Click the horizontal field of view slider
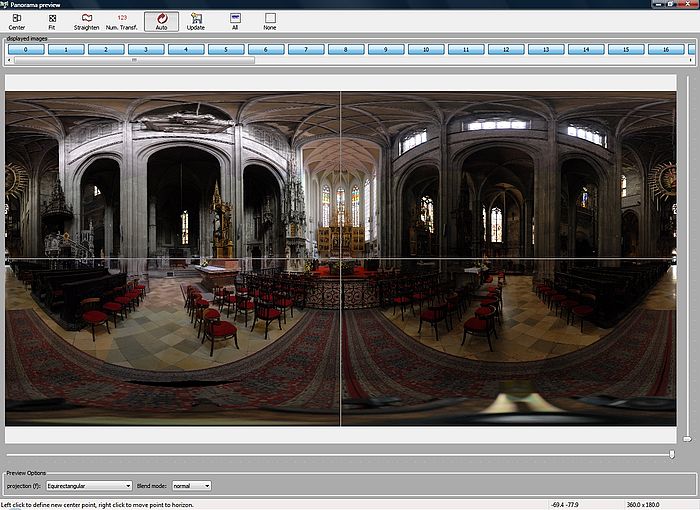Image resolution: width=700 pixels, height=510 pixels. coord(671,454)
